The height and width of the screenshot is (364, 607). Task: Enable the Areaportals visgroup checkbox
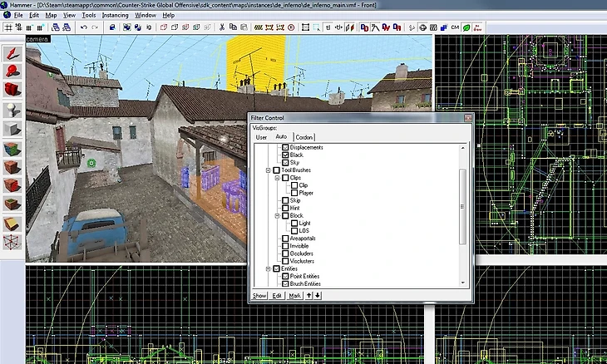286,238
